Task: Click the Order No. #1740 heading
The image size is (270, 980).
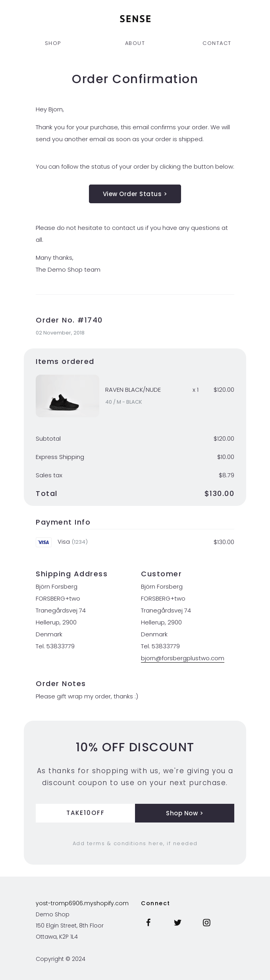Action: (x=69, y=320)
